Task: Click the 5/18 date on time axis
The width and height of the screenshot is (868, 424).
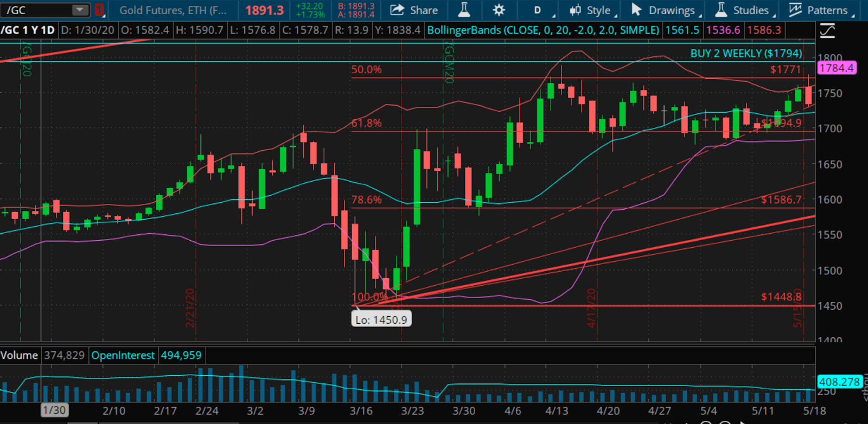Action: [x=815, y=411]
